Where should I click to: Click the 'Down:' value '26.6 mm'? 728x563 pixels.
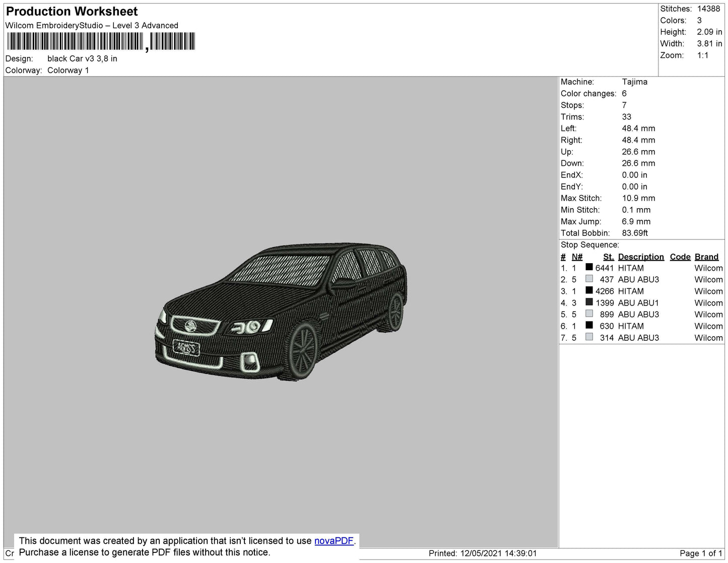coord(638,164)
